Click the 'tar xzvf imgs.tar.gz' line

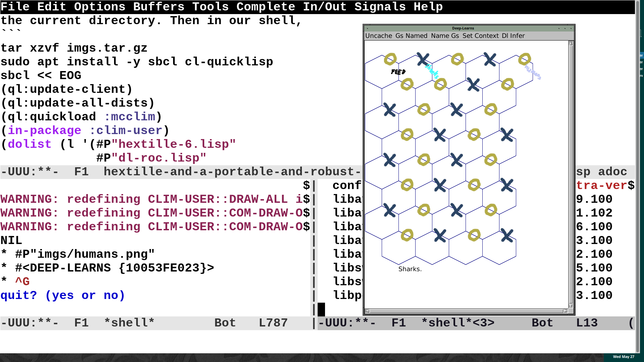(x=74, y=48)
